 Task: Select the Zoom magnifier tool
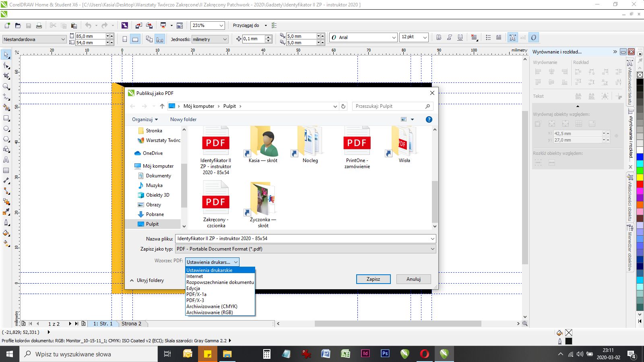click(x=6, y=86)
